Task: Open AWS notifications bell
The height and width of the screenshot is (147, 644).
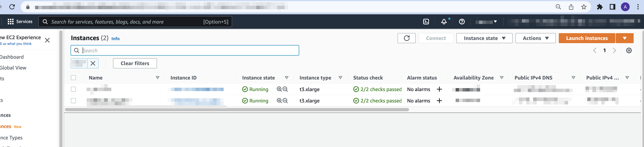Action: coord(444,22)
